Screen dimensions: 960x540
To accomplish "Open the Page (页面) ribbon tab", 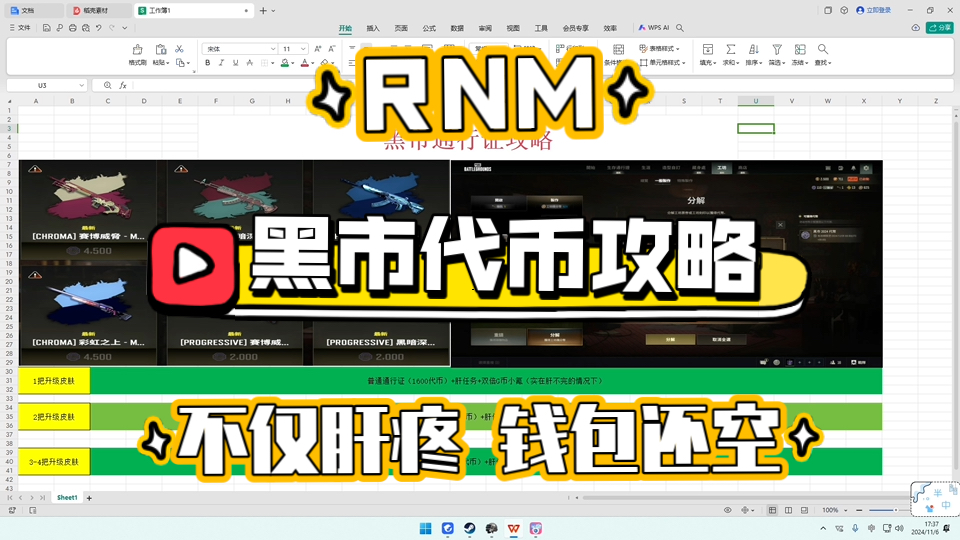I will tap(401, 28).
